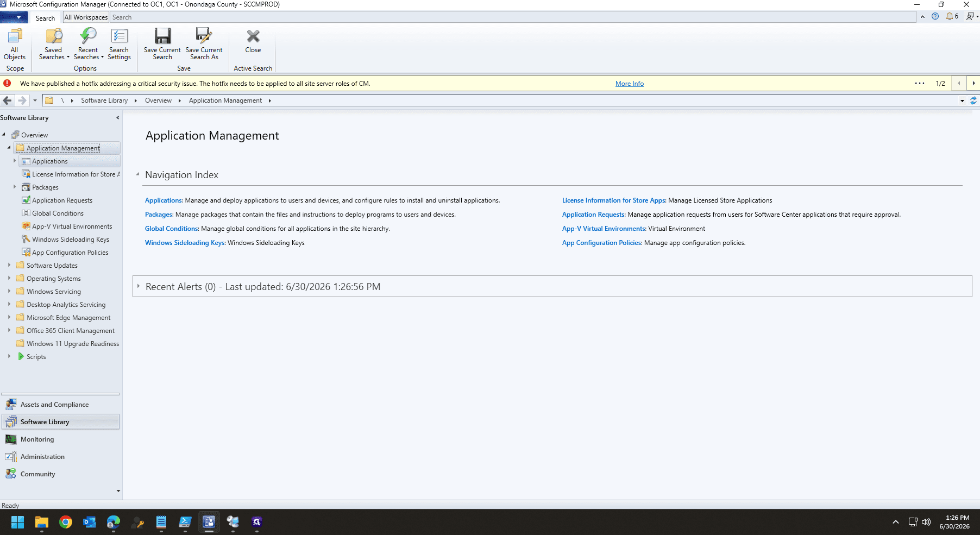Viewport: 980px width, 535px height.
Task: Open File Explorer from taskbar
Action: click(x=42, y=522)
